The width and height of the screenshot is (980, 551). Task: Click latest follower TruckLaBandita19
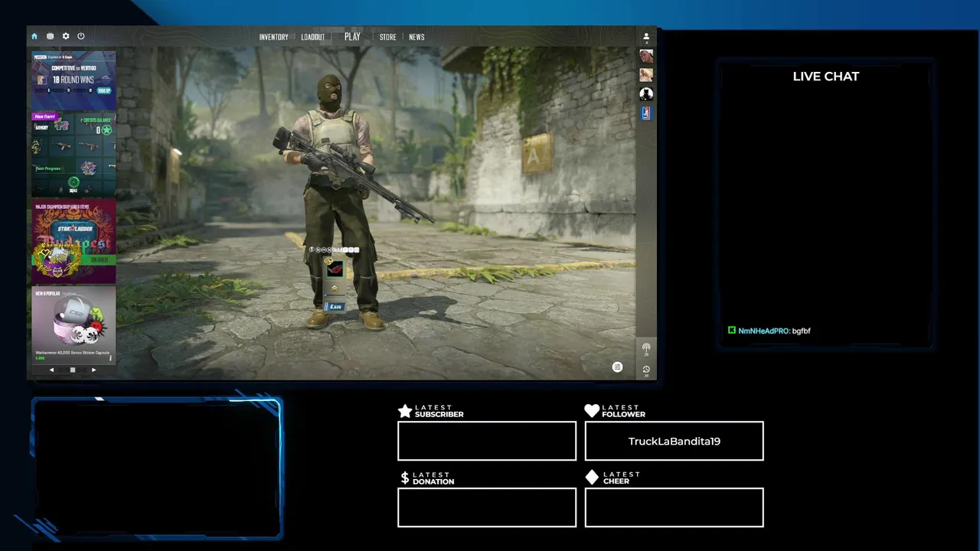675,442
